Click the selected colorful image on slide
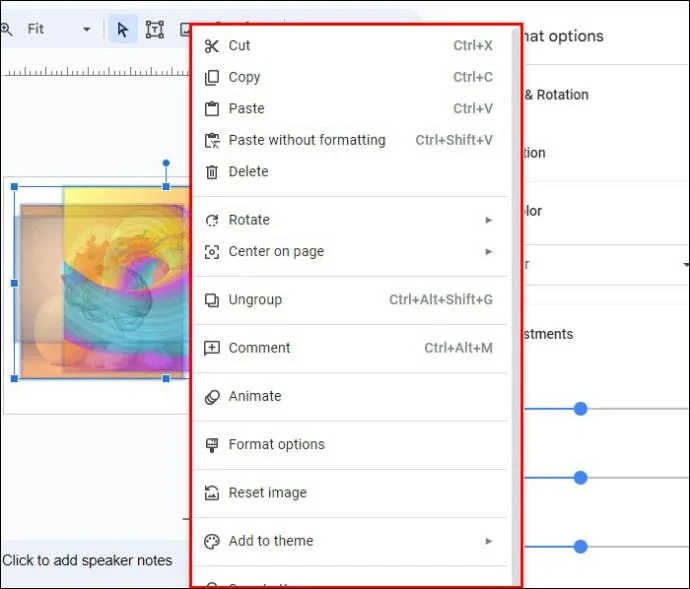 (102, 283)
